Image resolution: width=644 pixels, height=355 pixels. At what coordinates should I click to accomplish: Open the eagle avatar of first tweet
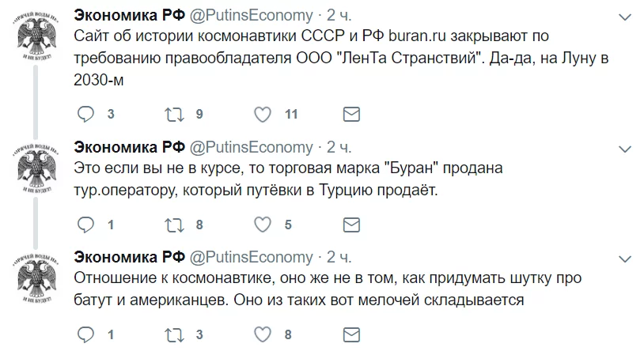(36, 36)
